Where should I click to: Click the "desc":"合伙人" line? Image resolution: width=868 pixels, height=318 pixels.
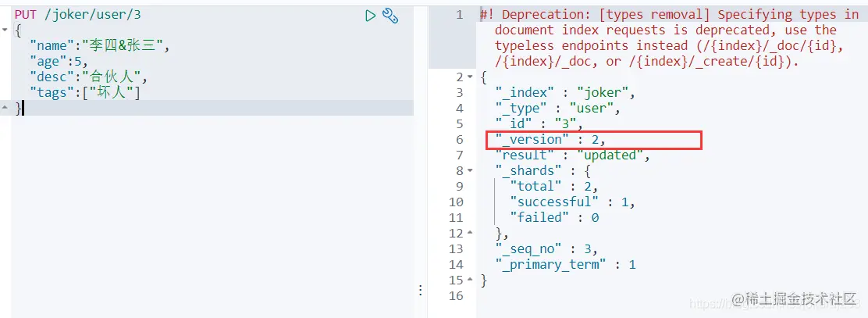tap(88, 77)
